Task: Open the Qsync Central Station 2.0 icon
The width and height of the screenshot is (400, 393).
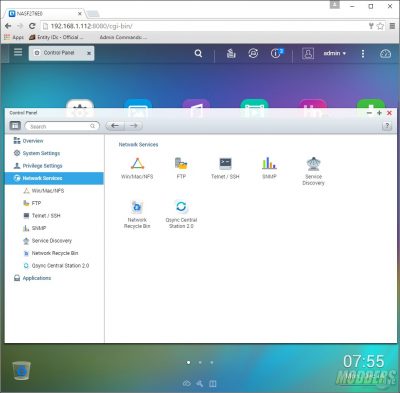Action: pyautogui.click(x=181, y=207)
